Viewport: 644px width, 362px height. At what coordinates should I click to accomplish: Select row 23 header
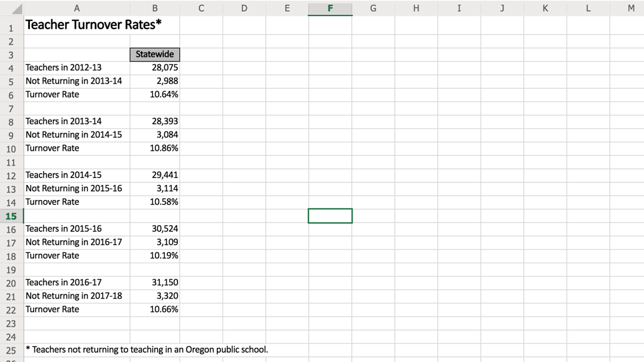[11, 324]
